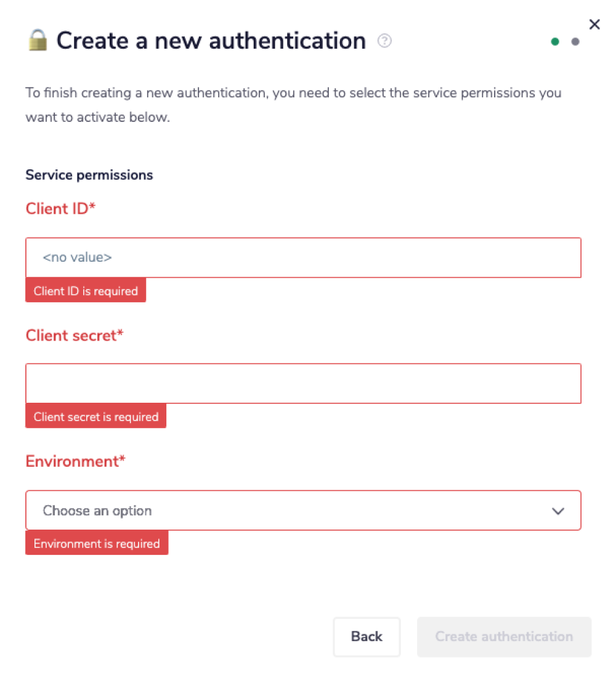
Task: Click the Client secret field label
Action: point(75,336)
